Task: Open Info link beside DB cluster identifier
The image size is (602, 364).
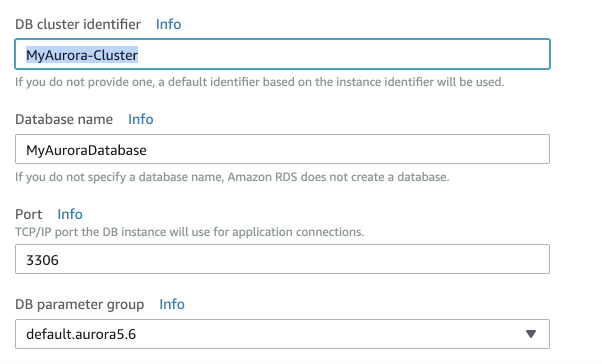Action: [x=168, y=24]
